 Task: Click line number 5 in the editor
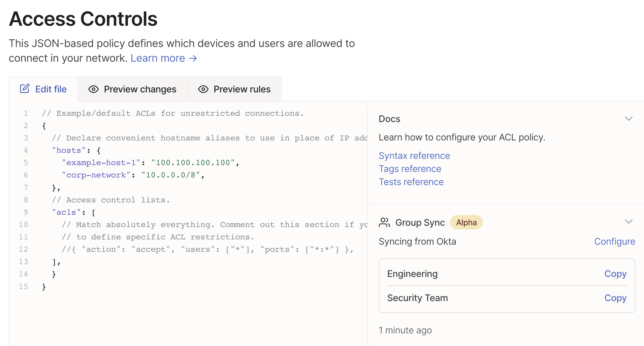(x=26, y=162)
